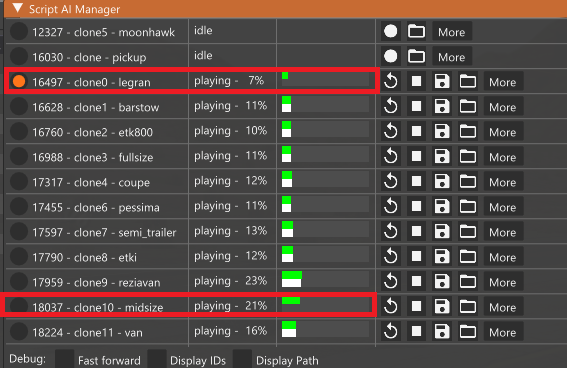Image resolution: width=567 pixels, height=368 pixels.
Task: Open More options for 12327 moonhawk
Action: (452, 32)
